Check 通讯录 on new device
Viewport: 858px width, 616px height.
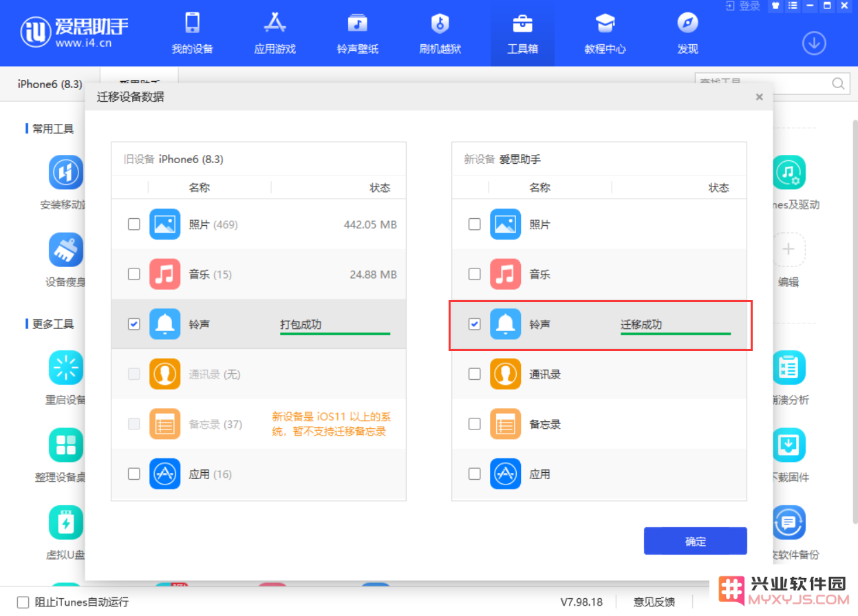pyautogui.click(x=474, y=374)
